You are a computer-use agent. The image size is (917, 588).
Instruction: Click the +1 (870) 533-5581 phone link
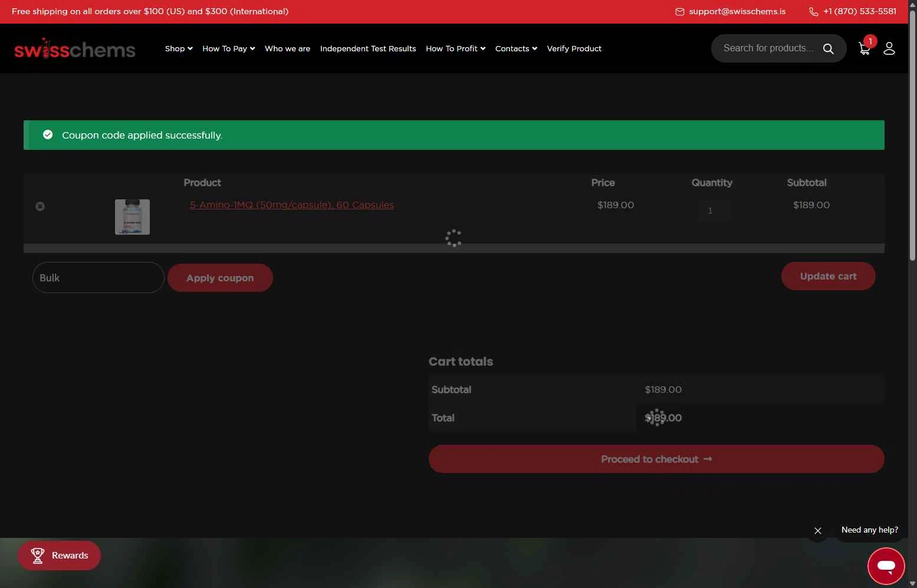pos(860,12)
